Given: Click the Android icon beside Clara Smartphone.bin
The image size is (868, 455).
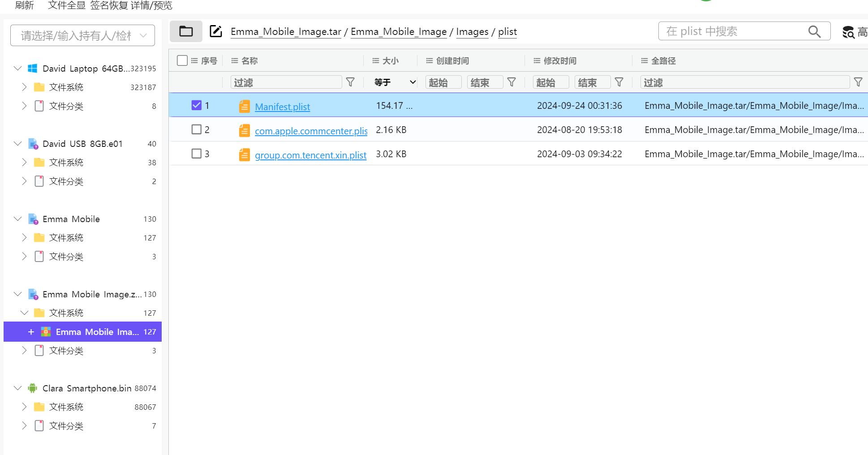Looking at the screenshot, I should click(x=32, y=388).
